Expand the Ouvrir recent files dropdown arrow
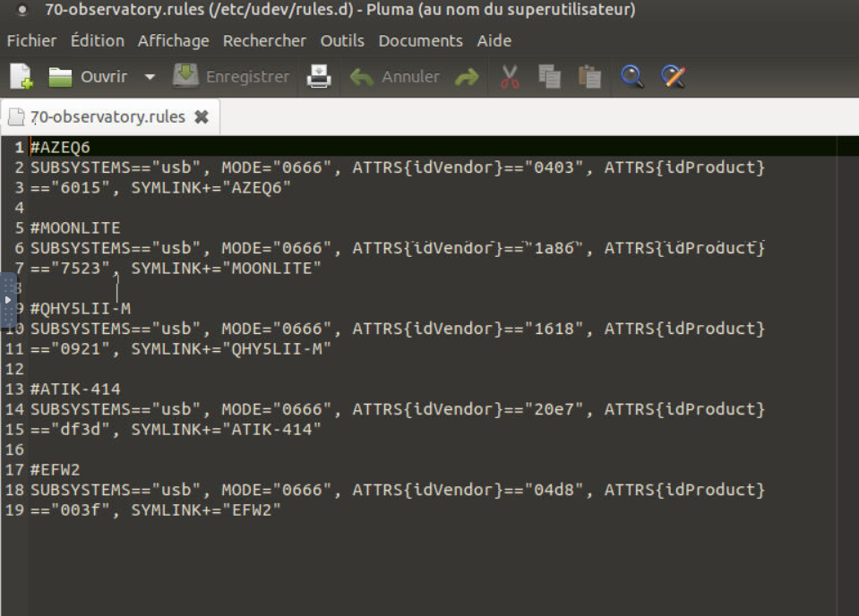 pyautogui.click(x=150, y=77)
